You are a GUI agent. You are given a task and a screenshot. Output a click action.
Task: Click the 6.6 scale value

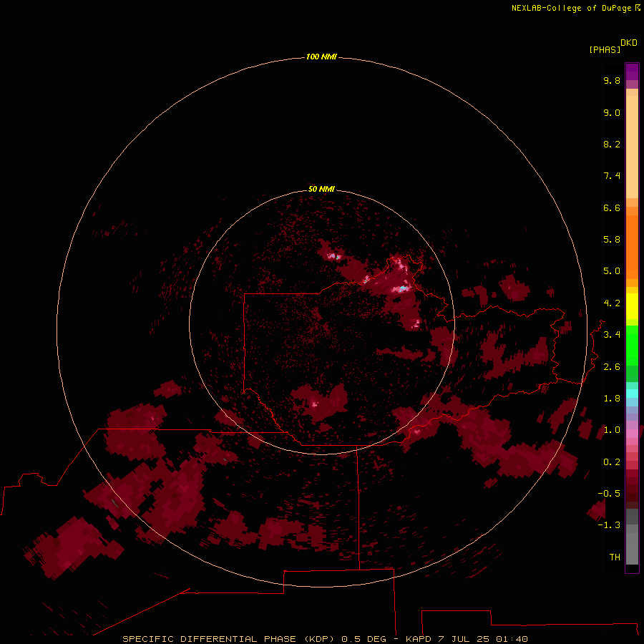[x=612, y=208]
